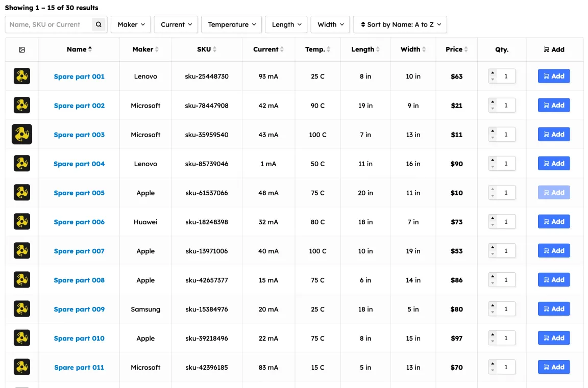Click the quantity field for Spare part 010
The image size is (588, 388).
(506, 338)
